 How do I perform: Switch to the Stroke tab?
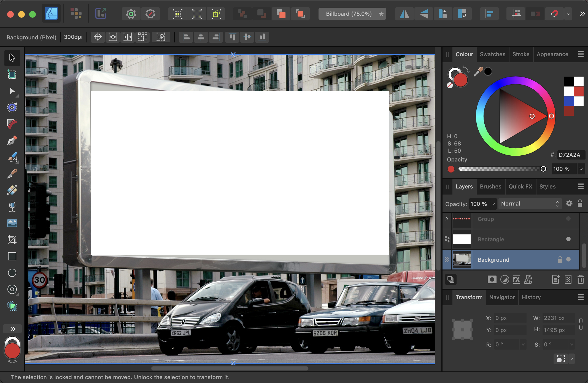tap(521, 54)
